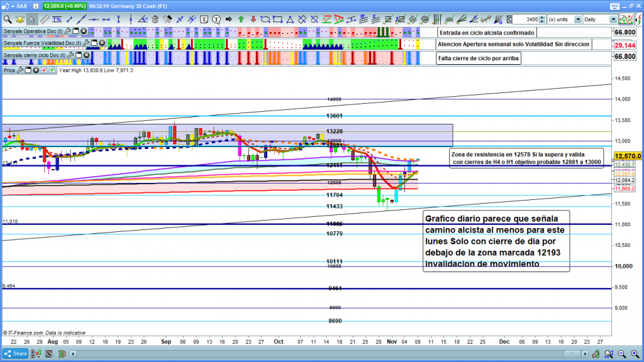Click the magnifying glass zoom tool
The height and width of the screenshot is (362, 644).
click(8, 19)
